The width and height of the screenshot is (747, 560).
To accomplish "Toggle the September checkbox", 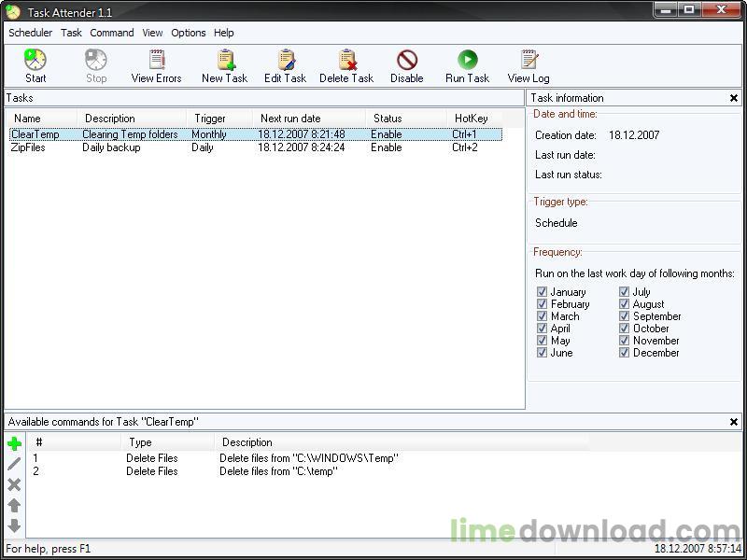I will point(625,316).
